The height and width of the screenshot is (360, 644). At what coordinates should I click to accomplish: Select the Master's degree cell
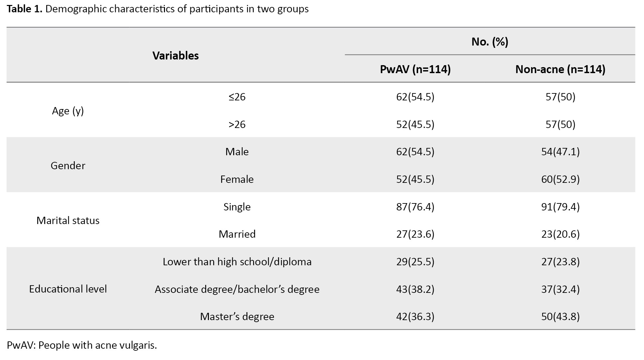coord(237,316)
